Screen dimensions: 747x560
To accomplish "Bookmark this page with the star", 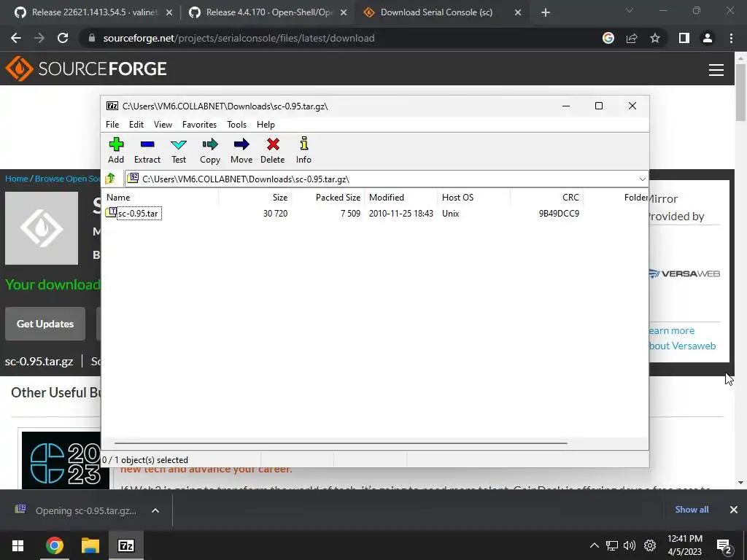I will tap(655, 38).
